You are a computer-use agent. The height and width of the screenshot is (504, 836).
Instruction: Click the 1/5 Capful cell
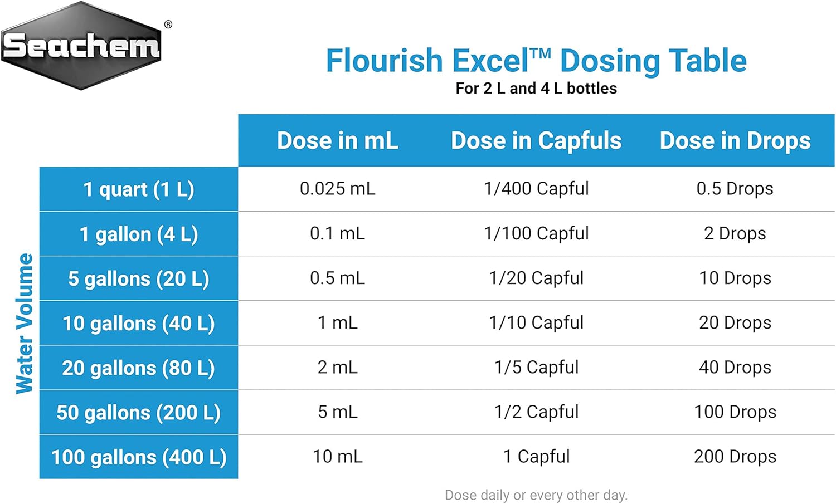[536, 367]
